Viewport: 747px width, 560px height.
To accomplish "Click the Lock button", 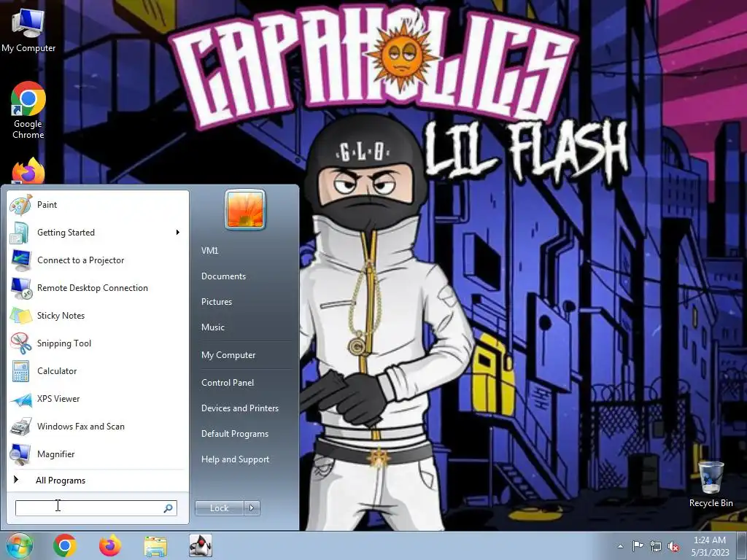I will [219, 508].
